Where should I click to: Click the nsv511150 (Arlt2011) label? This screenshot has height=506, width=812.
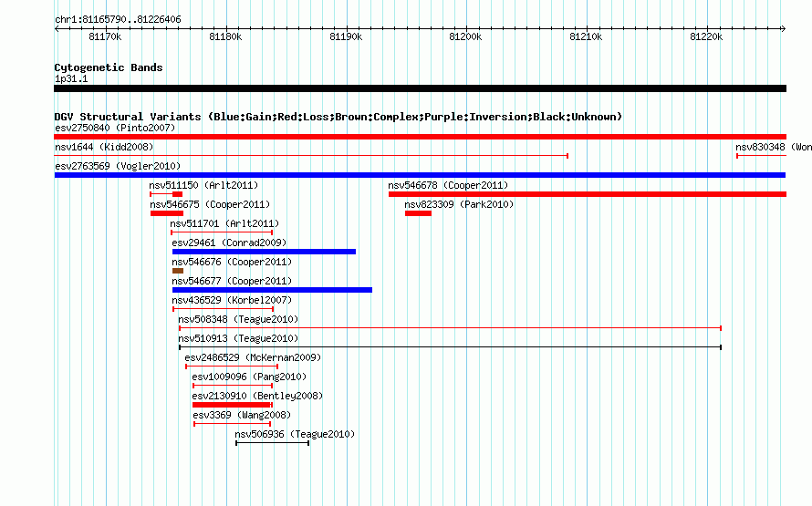coord(203,185)
